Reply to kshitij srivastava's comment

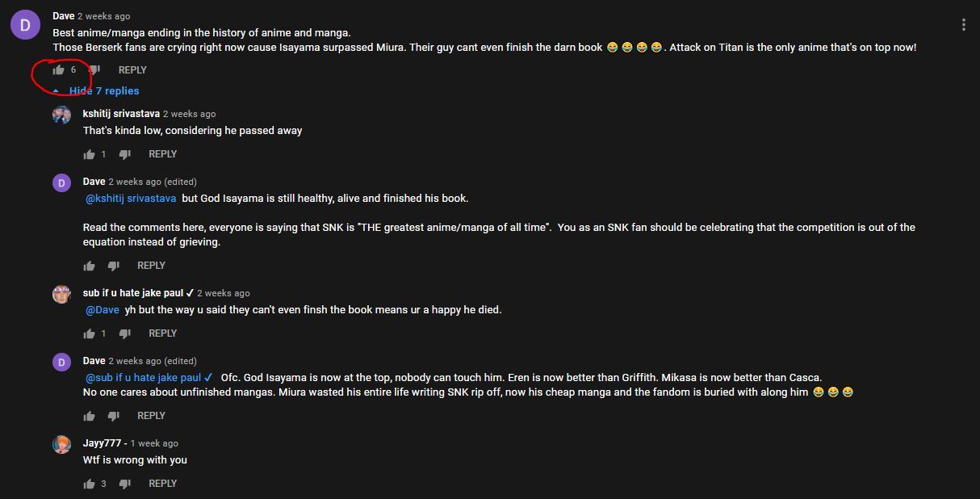tap(162, 154)
